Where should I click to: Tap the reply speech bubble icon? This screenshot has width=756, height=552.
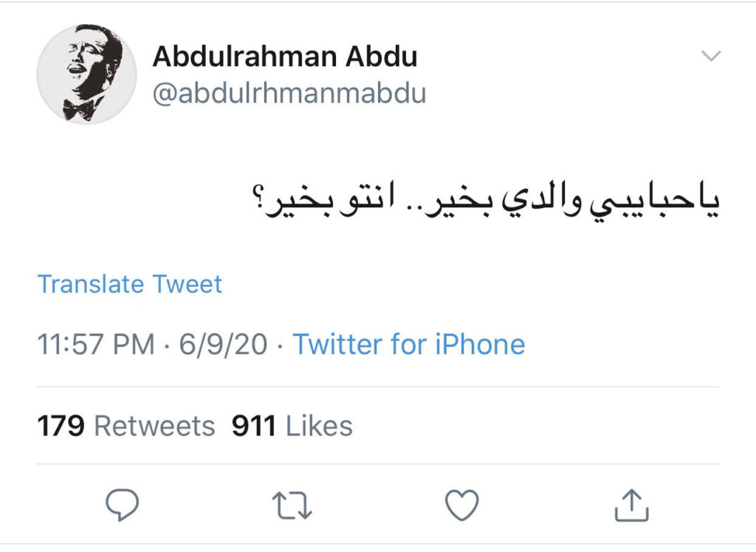coord(122,506)
